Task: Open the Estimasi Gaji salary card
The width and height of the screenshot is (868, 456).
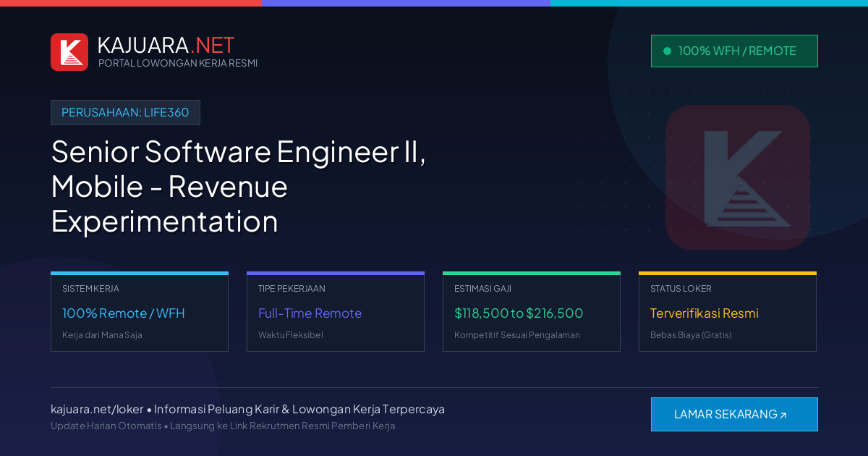Action: 532,312
